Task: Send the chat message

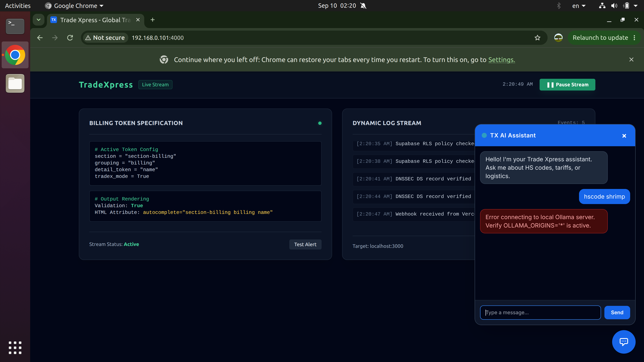Action: [617, 312]
